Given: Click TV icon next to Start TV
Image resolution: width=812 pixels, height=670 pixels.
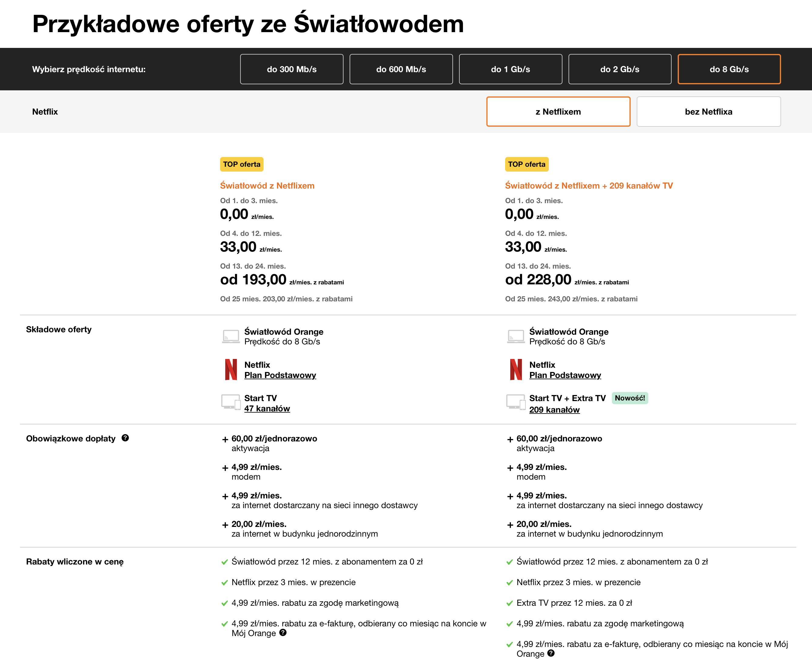Looking at the screenshot, I should pos(231,402).
